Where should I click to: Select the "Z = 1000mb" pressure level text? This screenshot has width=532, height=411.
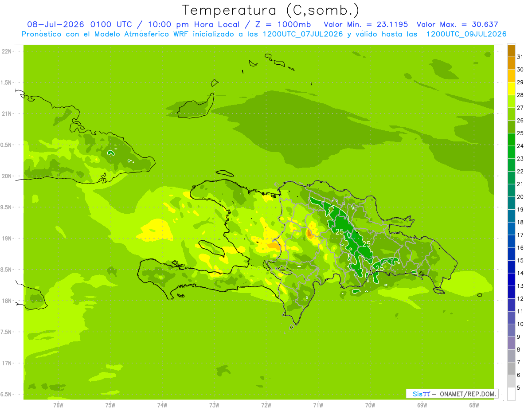pyautogui.click(x=283, y=24)
